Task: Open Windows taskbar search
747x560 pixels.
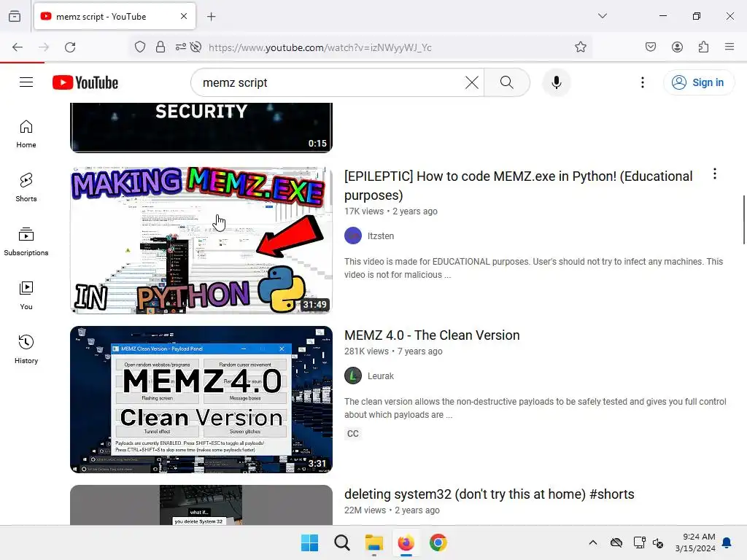Action: (342, 542)
